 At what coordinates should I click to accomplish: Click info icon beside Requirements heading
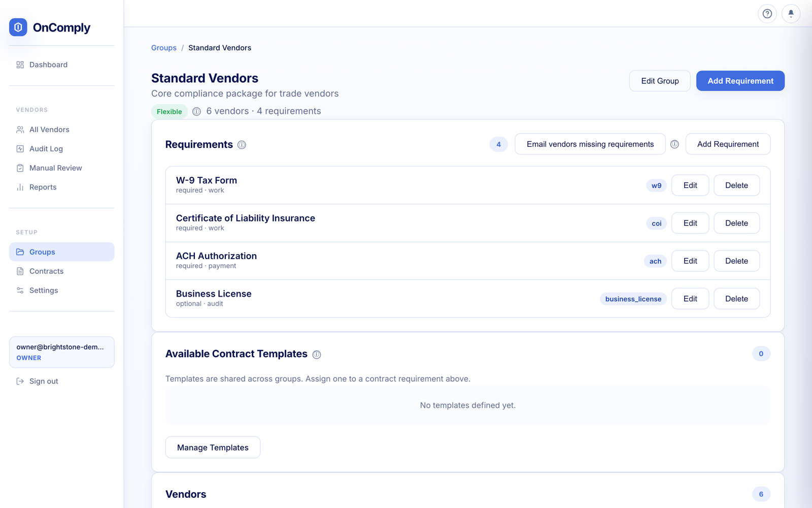point(242,145)
